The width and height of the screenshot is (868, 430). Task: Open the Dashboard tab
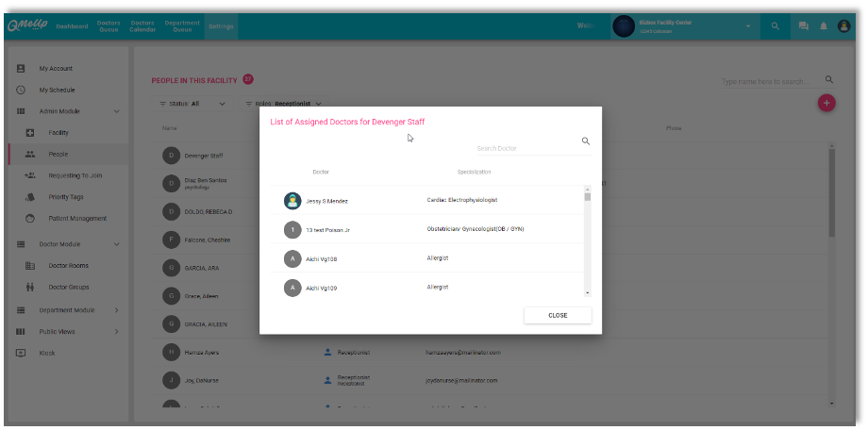(x=72, y=26)
